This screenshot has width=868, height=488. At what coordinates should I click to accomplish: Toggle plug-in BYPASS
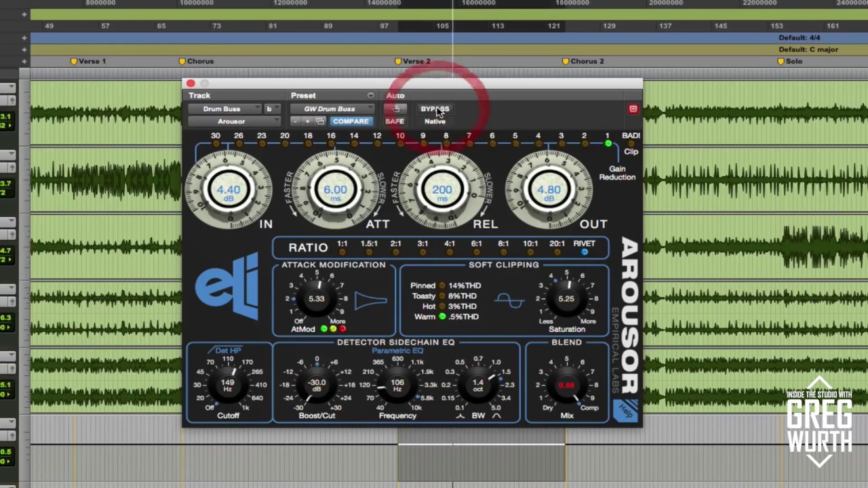coord(435,108)
